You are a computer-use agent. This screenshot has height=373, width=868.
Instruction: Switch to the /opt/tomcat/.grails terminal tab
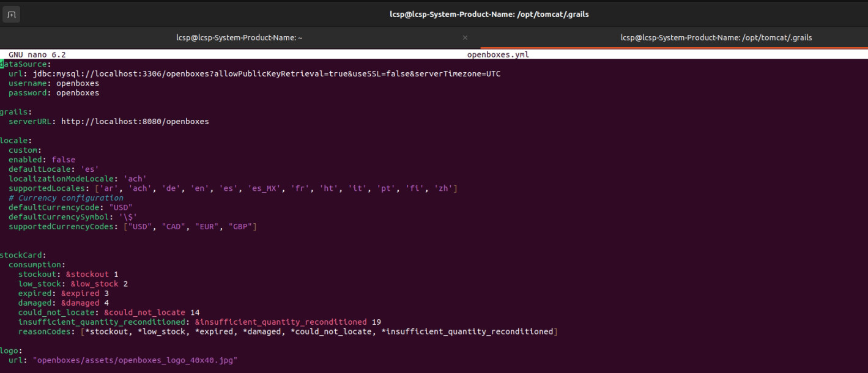coord(716,38)
